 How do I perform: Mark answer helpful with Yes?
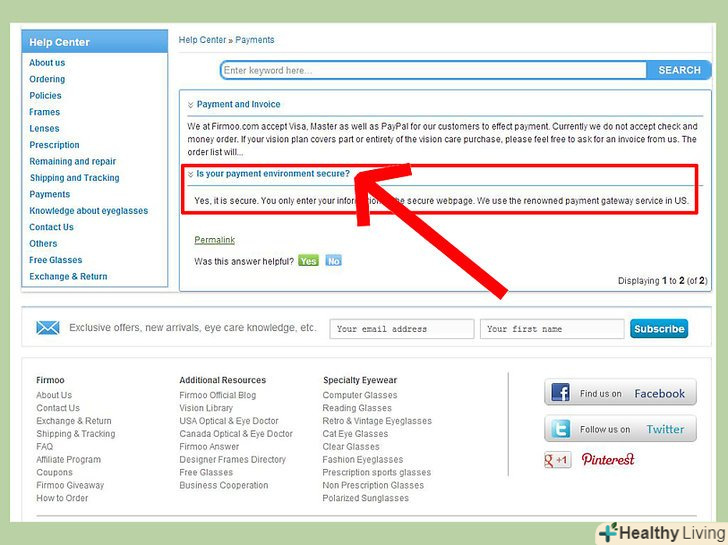click(308, 261)
